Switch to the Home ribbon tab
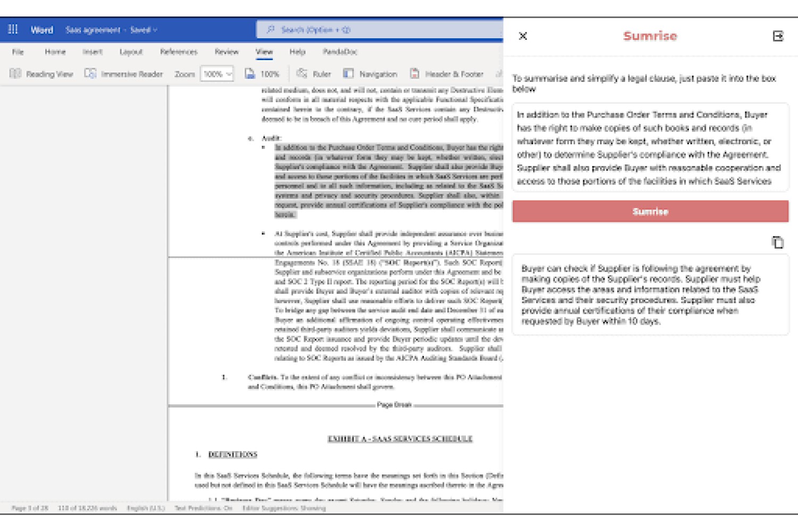 point(55,52)
